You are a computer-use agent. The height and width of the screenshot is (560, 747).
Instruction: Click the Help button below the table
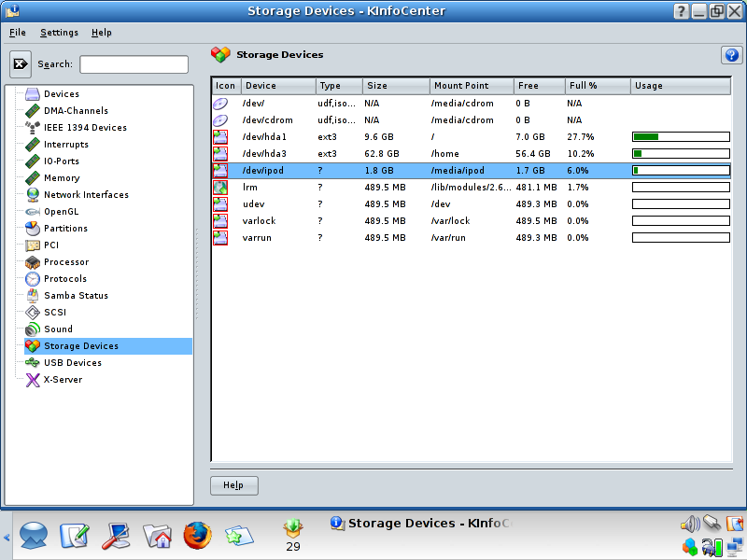click(x=234, y=485)
